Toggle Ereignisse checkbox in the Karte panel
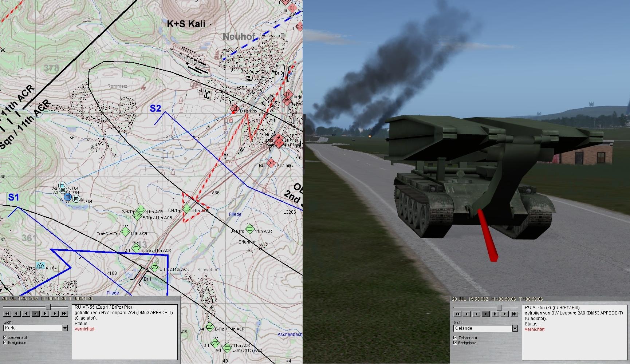 coord(5,343)
